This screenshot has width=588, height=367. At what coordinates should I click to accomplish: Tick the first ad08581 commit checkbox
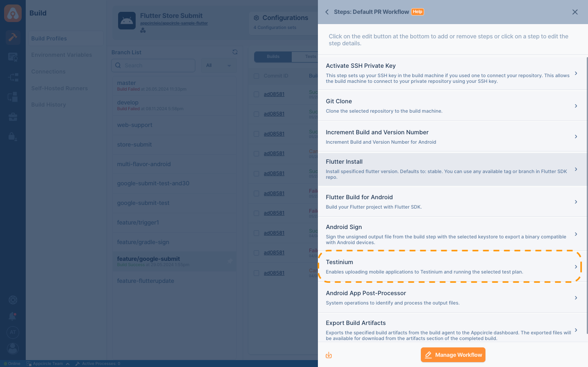point(256,94)
